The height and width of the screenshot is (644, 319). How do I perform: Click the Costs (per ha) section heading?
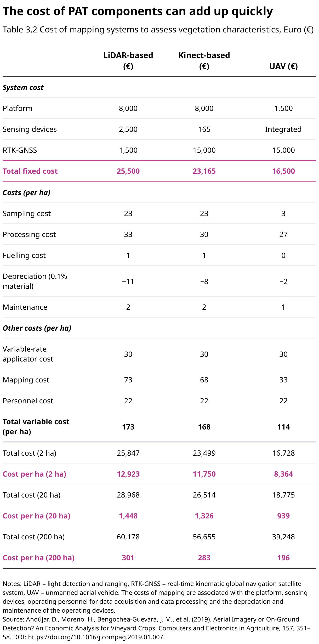click(26, 193)
